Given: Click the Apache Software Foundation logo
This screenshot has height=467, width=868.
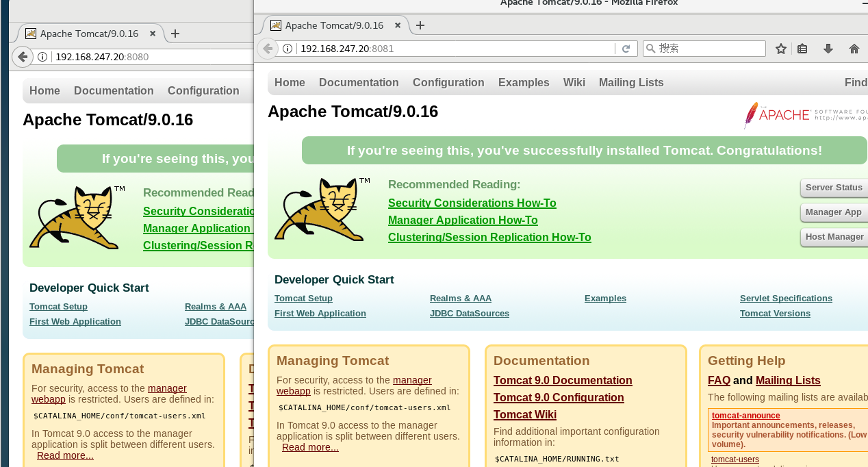Looking at the screenshot, I should (806, 115).
